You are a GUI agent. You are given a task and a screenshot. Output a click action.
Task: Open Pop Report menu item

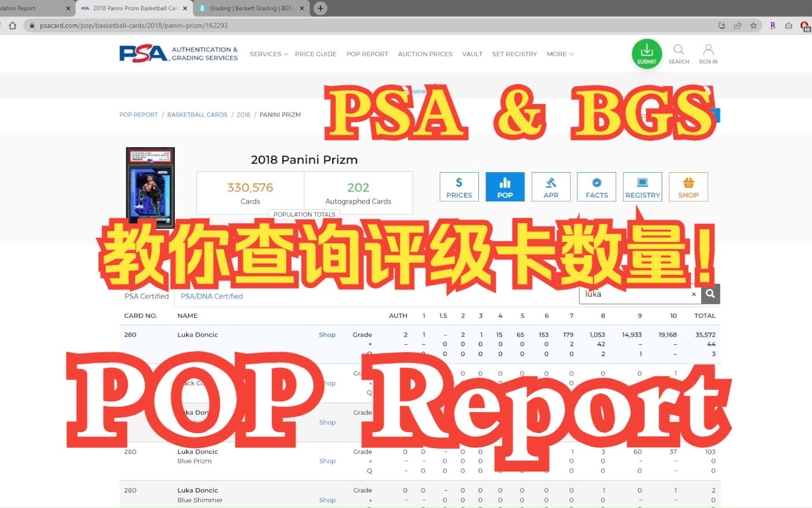367,54
